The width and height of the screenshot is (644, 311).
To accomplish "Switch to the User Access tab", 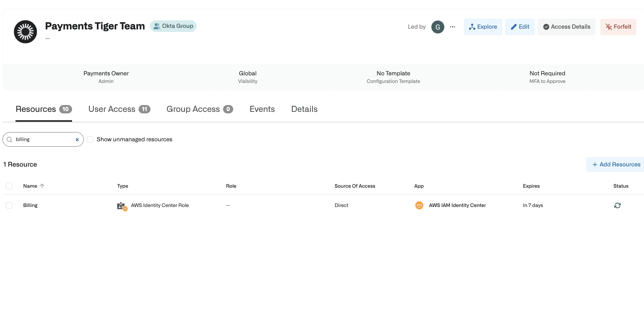I will (x=119, y=109).
